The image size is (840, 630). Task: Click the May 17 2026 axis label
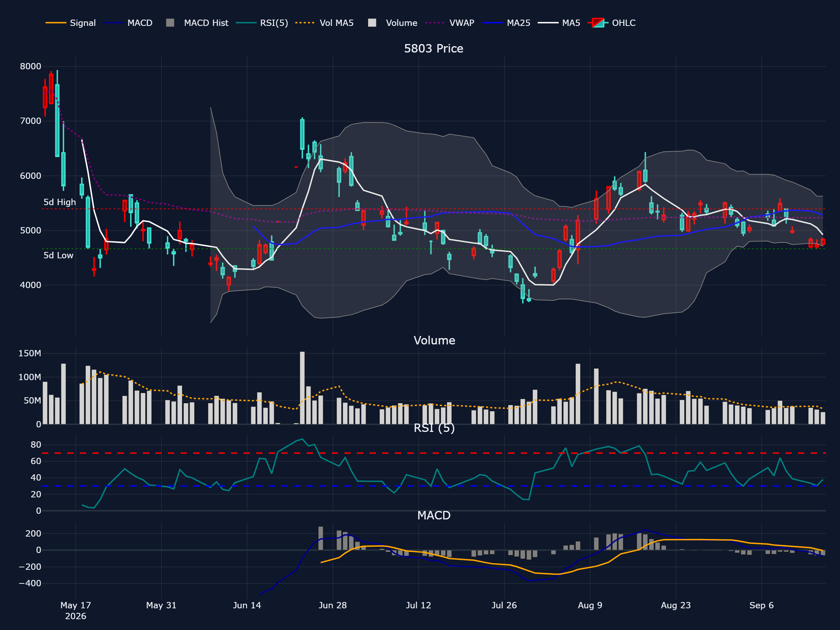tap(76, 611)
